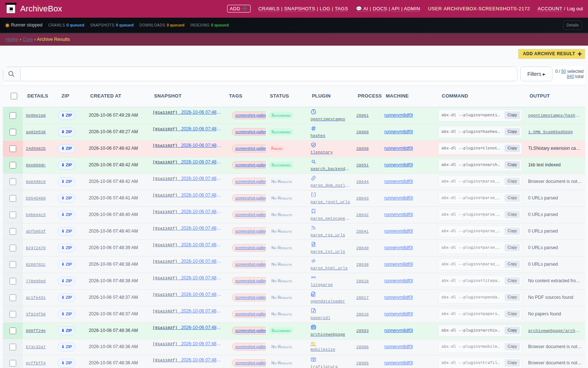Click the hashes plugin hash icon
The width and height of the screenshot is (588, 368).
point(313,128)
